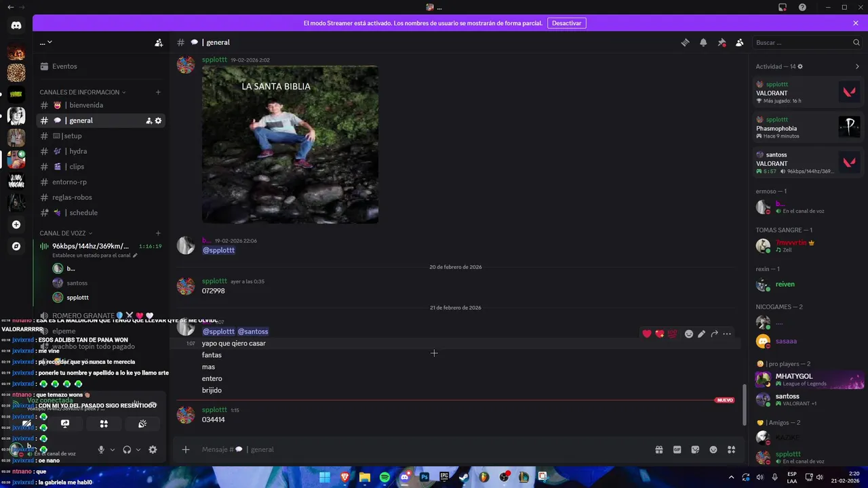Image resolution: width=868 pixels, height=488 pixels.
Task: Add a channel to CANALES DE INFORMACION
Action: pos(158,92)
